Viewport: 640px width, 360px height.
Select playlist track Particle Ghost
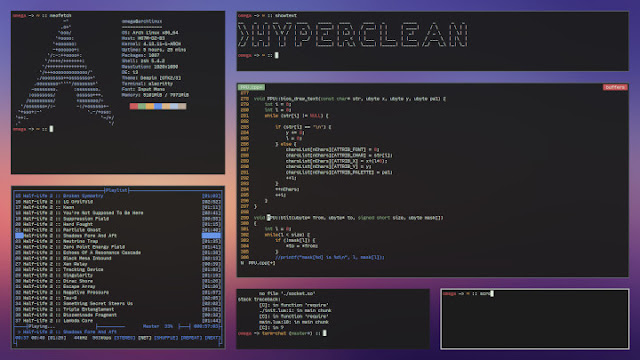[118, 230]
